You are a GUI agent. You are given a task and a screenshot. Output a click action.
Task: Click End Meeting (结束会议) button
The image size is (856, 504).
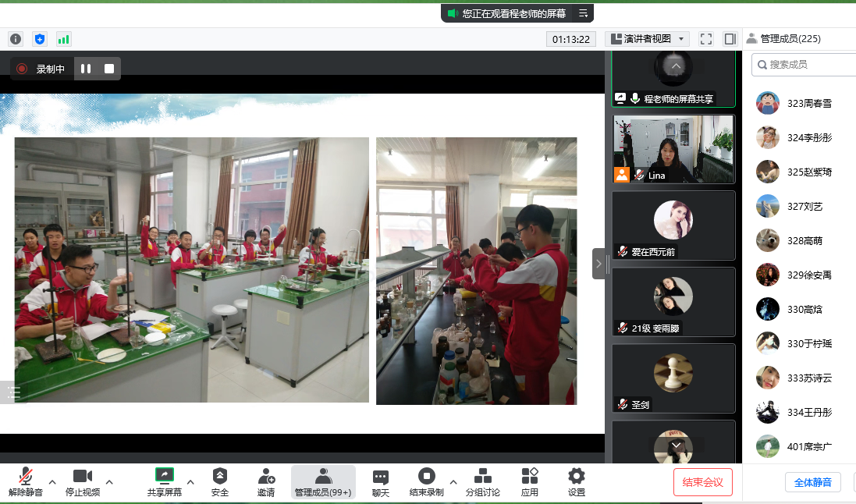coord(703,482)
